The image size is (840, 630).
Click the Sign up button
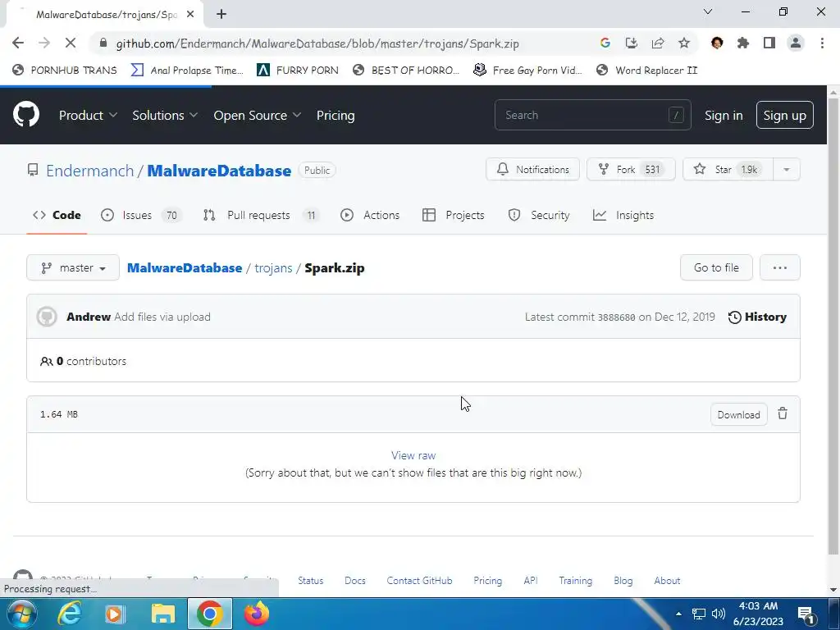coord(785,115)
